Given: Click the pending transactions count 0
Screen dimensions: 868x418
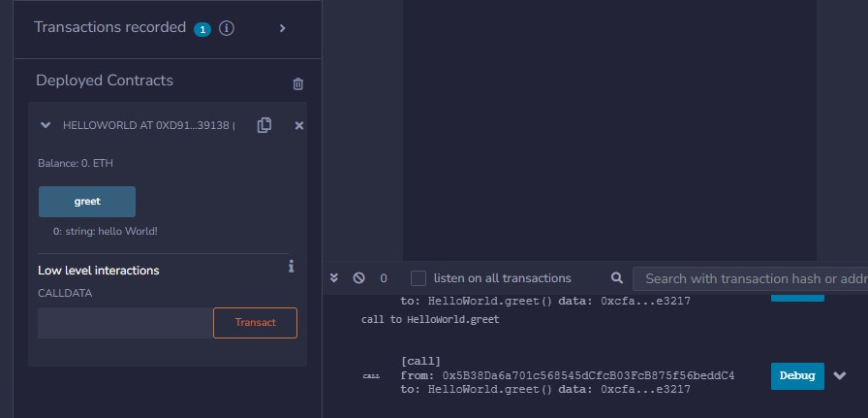Looking at the screenshot, I should pos(383,278).
